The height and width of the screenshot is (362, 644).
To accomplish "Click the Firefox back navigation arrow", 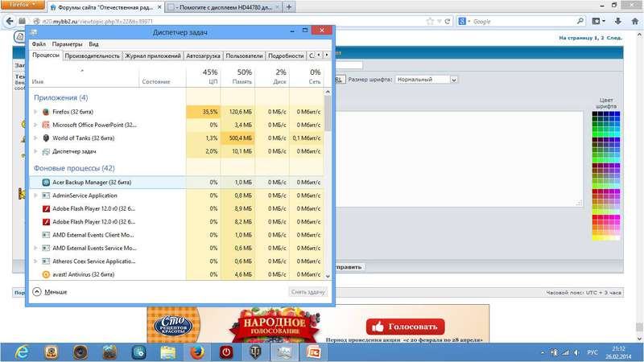I will [x=10, y=21].
